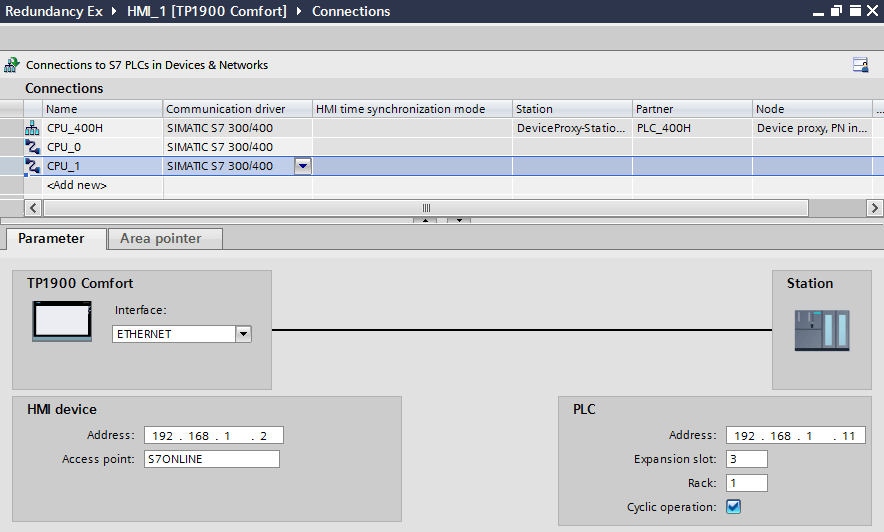Toggle the Cyclic operation checkbox
This screenshot has width=884, height=532.
click(733, 507)
